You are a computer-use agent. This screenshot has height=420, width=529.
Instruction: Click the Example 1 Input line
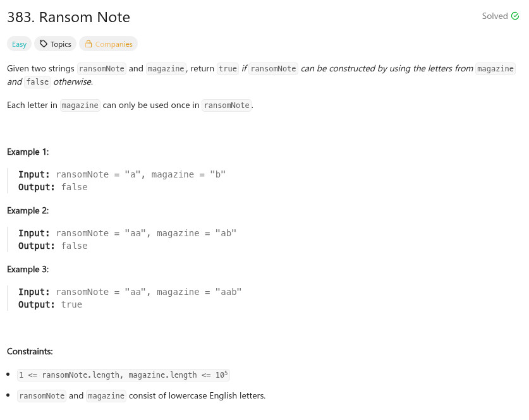coord(122,174)
